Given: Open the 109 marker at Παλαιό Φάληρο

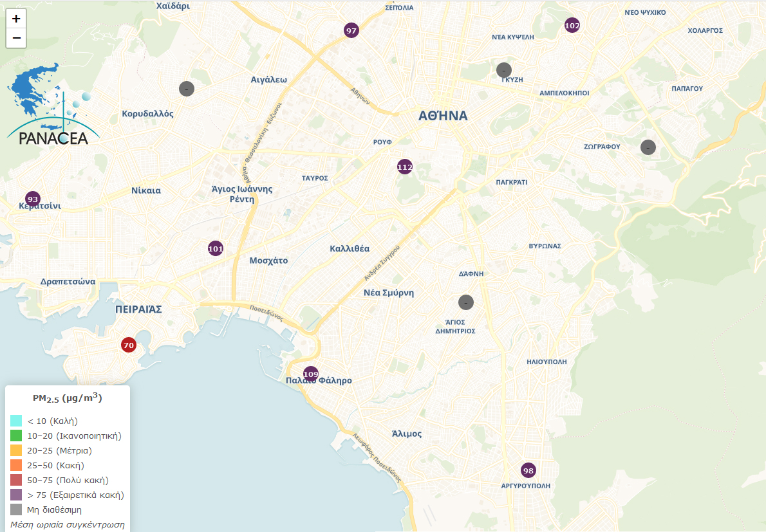Looking at the screenshot, I should 310,373.
